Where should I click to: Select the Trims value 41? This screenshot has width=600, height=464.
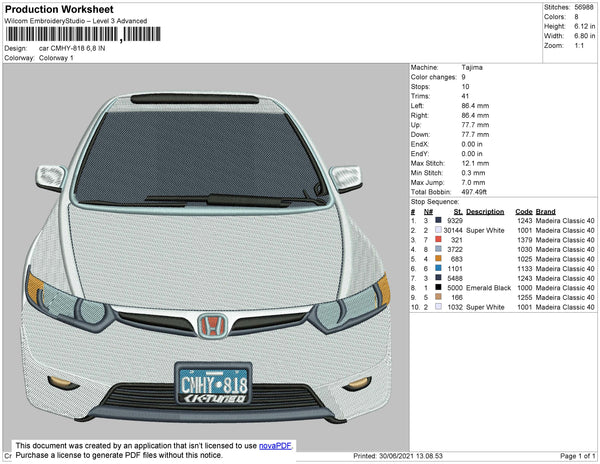point(465,96)
